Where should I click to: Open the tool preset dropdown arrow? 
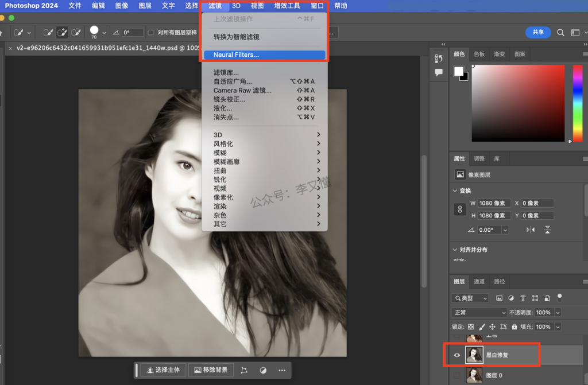coord(29,33)
